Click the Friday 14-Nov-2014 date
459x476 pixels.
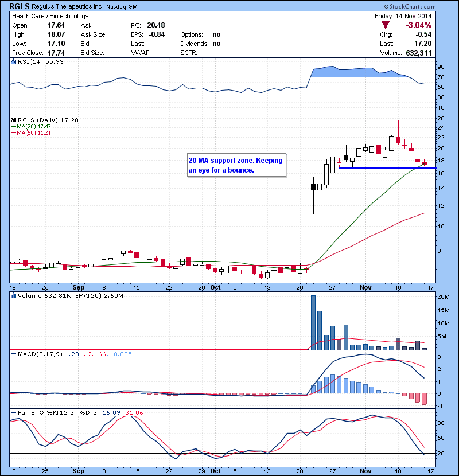point(403,16)
